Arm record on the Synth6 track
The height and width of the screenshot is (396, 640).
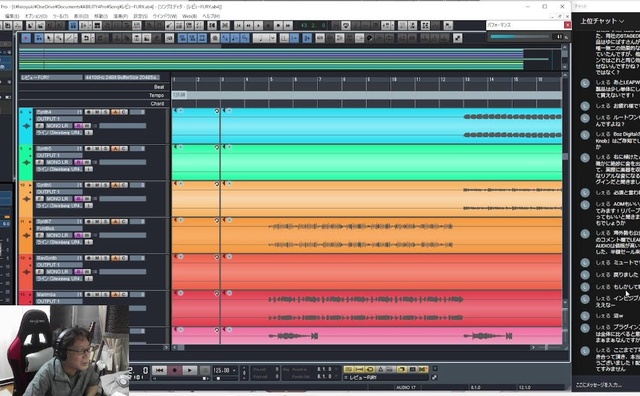88,185
